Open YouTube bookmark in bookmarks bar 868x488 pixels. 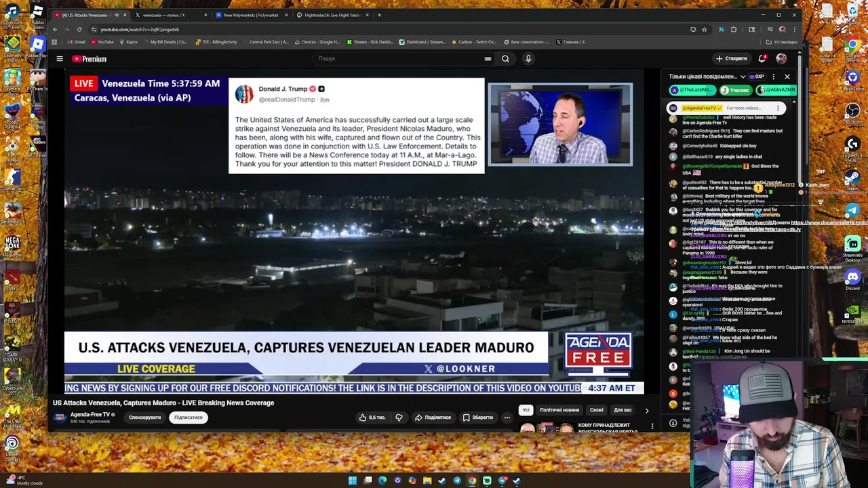(102, 42)
